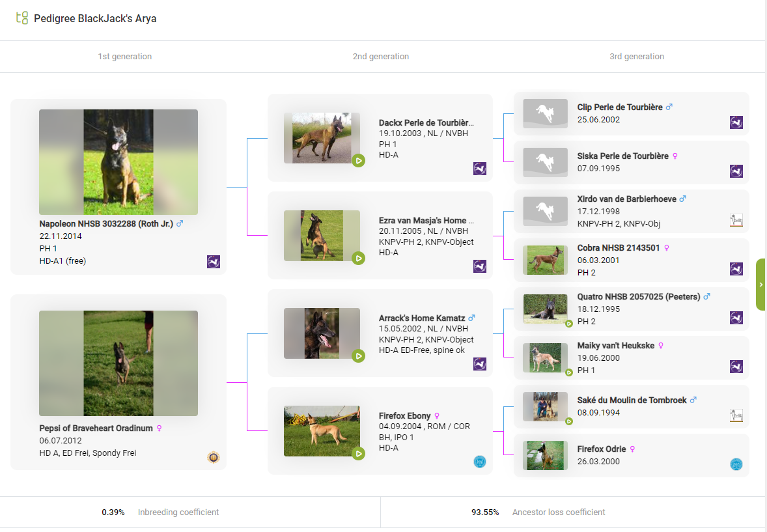Image resolution: width=767 pixels, height=532 pixels.
Task: Click registry badge on Xirdo van de Barbierhoeve
Action: click(x=736, y=220)
